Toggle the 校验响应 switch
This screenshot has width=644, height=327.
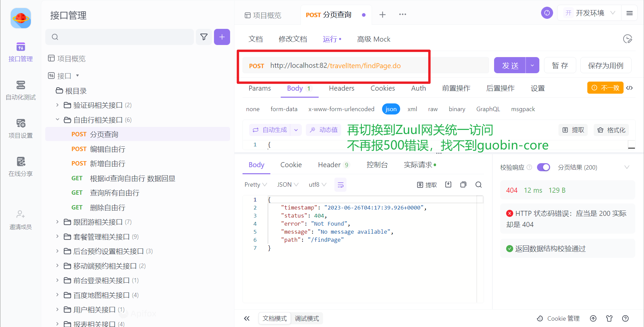tap(543, 167)
